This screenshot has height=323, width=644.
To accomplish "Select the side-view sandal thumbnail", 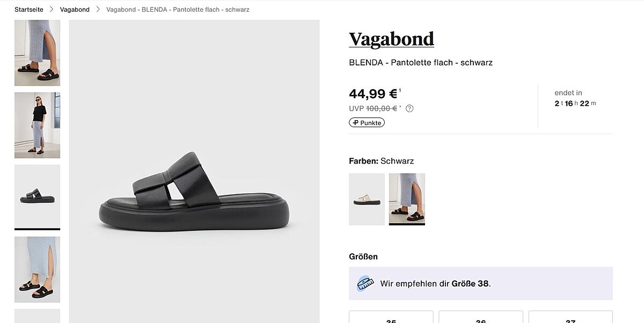I will pos(37,196).
